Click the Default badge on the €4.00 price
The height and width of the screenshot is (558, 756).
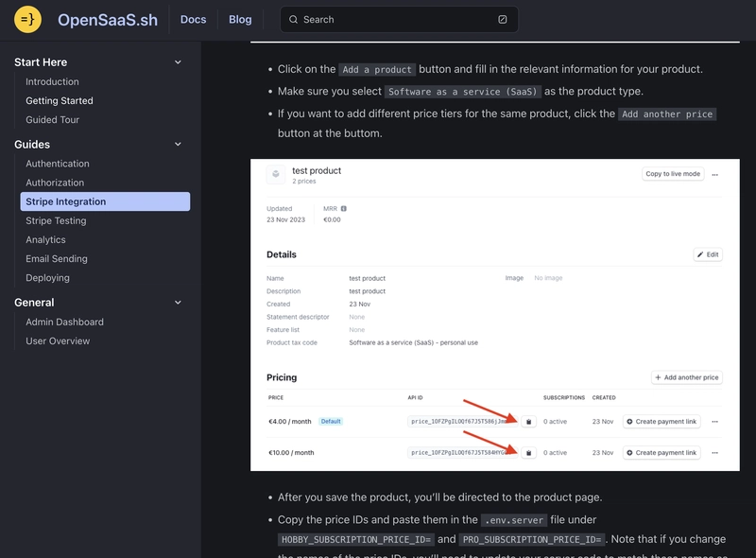[x=331, y=422]
